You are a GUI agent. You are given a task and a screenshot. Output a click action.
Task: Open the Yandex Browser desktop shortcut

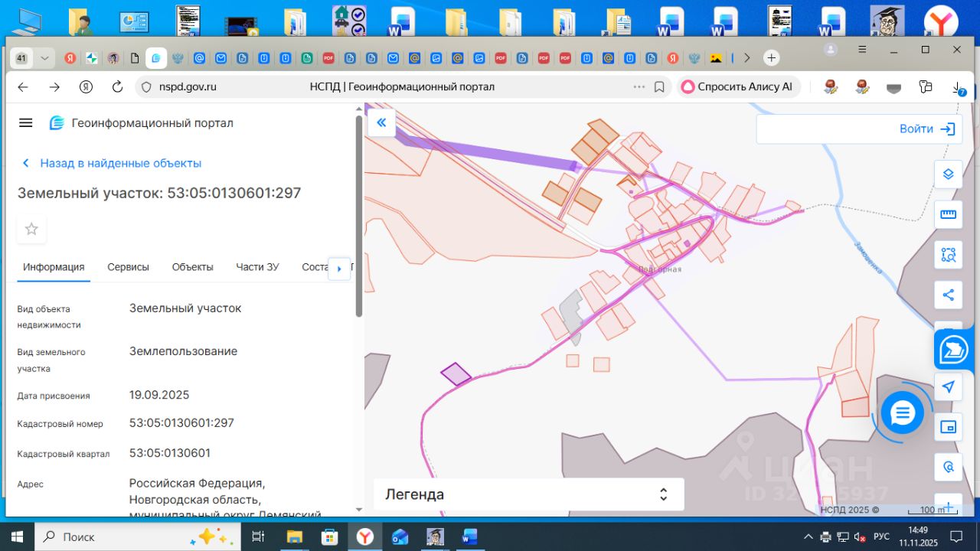(x=941, y=21)
